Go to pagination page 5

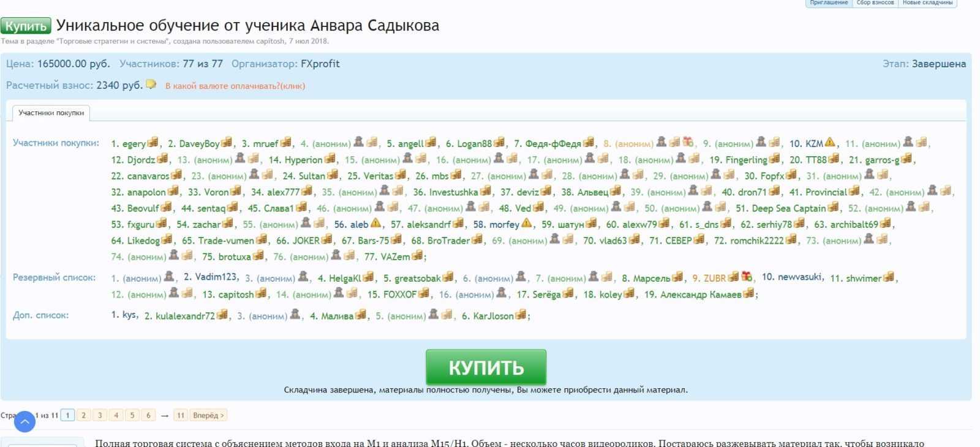[x=132, y=415]
